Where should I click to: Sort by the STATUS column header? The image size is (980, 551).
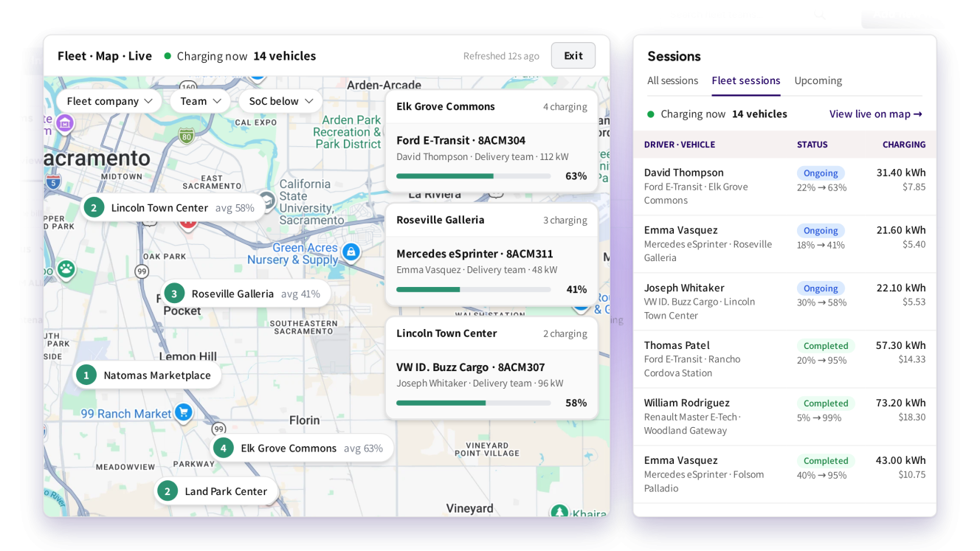[812, 145]
